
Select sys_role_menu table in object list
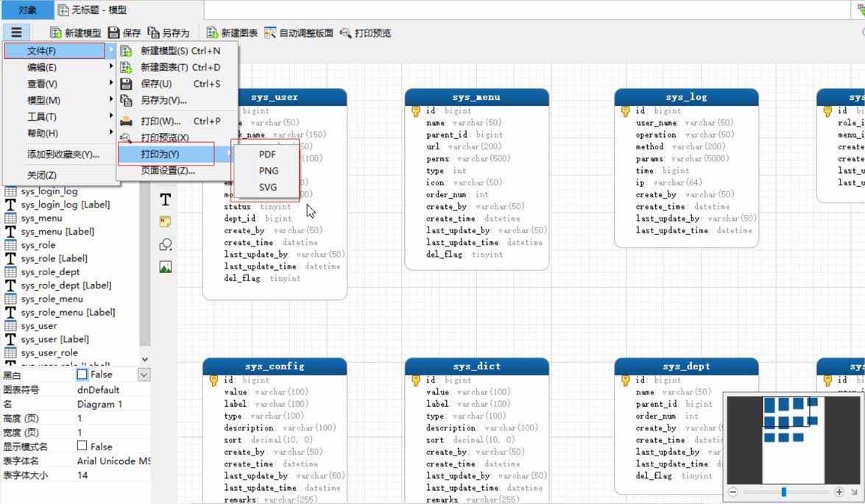click(x=52, y=299)
